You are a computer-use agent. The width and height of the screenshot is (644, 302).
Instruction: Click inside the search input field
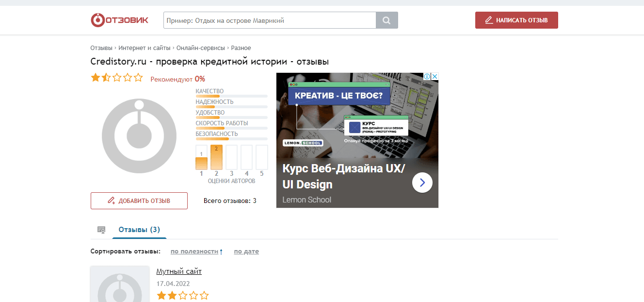[270, 20]
